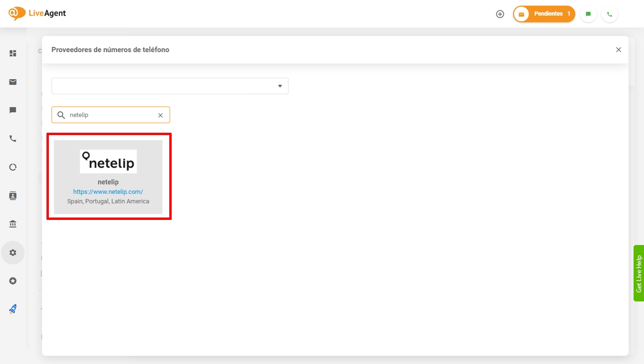Image resolution: width=644 pixels, height=364 pixels.
Task: Click the plus circle create icon
Action: point(500,14)
